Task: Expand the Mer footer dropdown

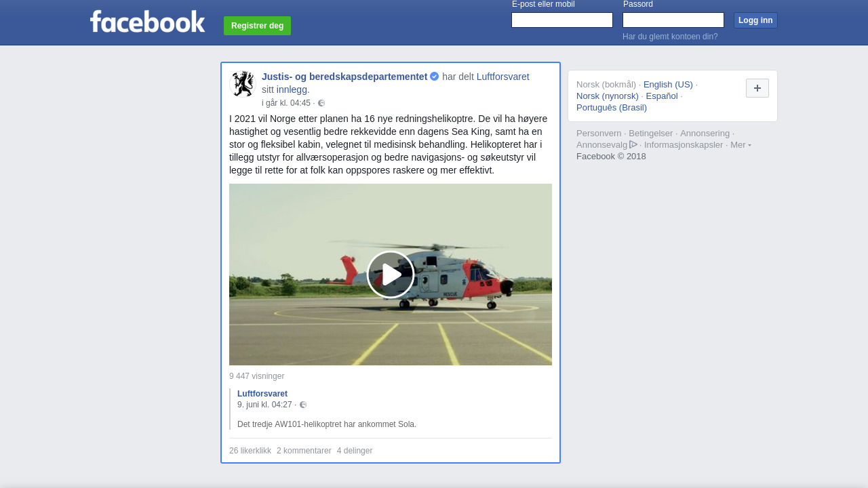Action: [741, 145]
